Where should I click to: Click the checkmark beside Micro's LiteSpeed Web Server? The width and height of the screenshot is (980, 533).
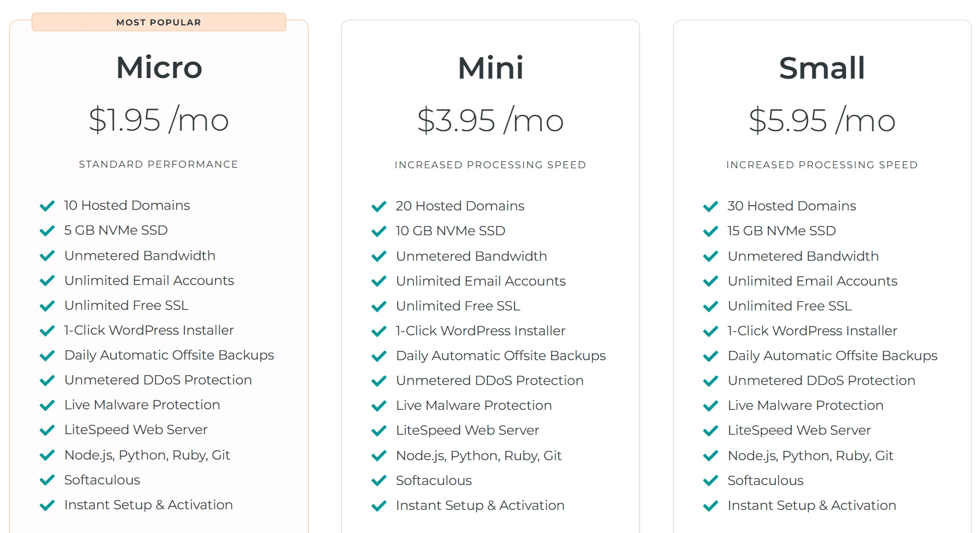47,430
